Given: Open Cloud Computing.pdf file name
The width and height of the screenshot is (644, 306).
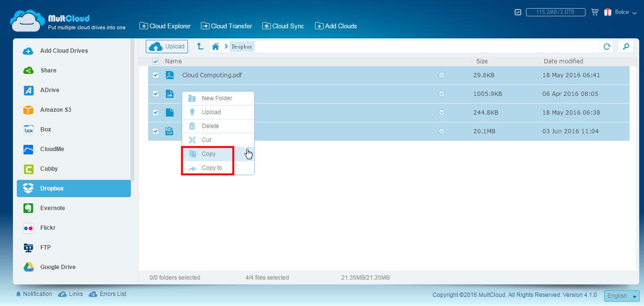Looking at the screenshot, I should click(212, 75).
